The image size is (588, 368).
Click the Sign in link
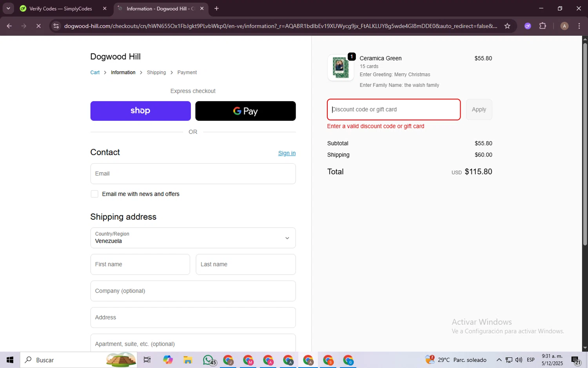[x=287, y=153]
